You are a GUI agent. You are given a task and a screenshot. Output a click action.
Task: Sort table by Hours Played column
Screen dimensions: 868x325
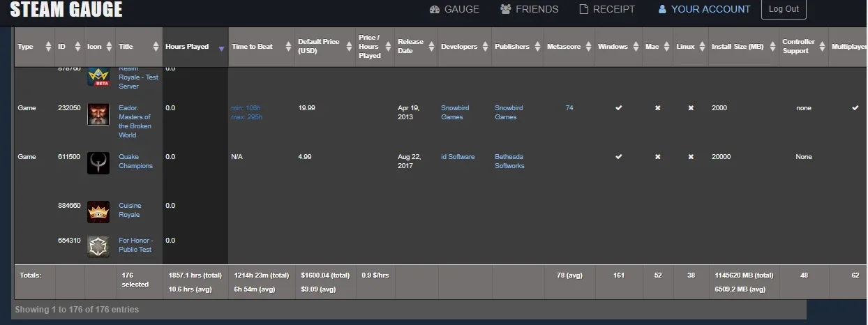[195, 47]
